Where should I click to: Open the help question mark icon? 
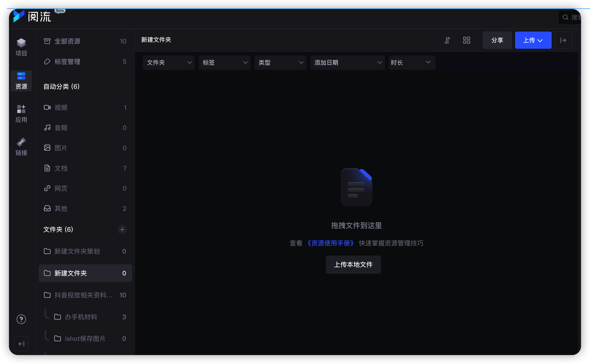21,319
